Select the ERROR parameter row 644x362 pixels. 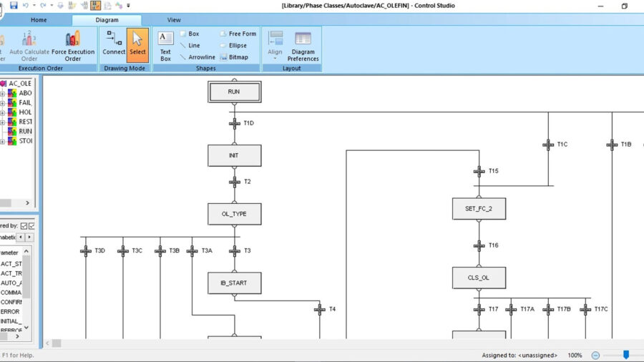pyautogui.click(x=11, y=311)
